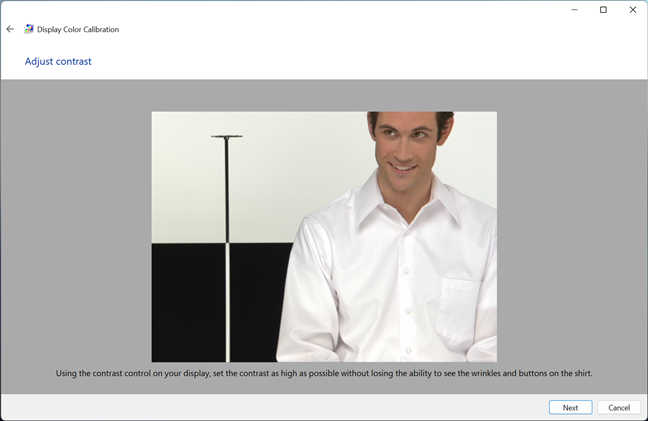Cancel the color calibration wizard
This screenshot has width=648, height=421.
coord(619,407)
